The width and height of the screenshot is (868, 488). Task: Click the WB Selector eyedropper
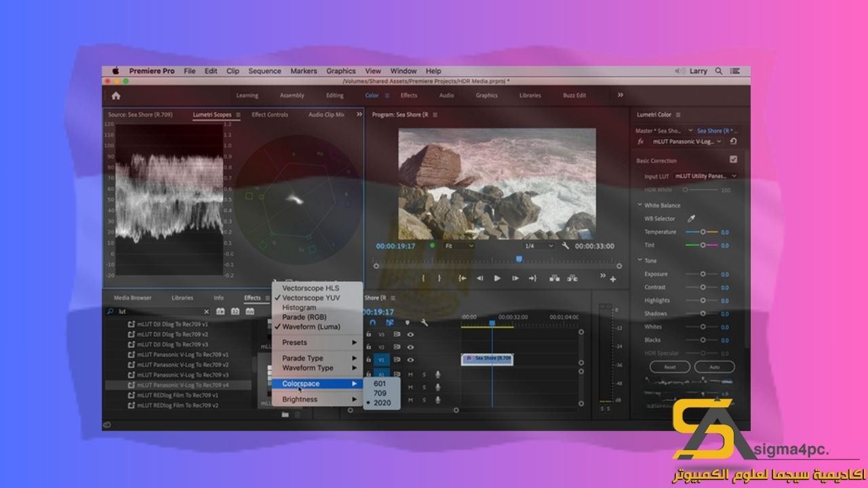(x=692, y=219)
